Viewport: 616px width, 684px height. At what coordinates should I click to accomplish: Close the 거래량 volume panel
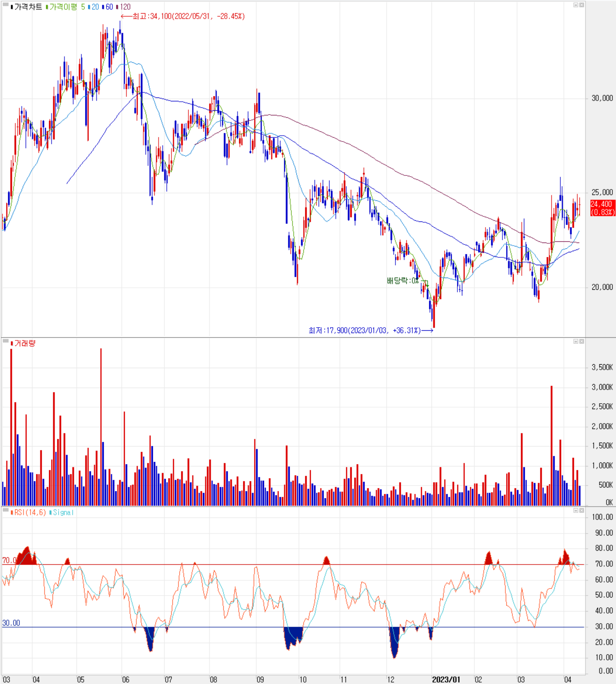pyautogui.click(x=581, y=342)
